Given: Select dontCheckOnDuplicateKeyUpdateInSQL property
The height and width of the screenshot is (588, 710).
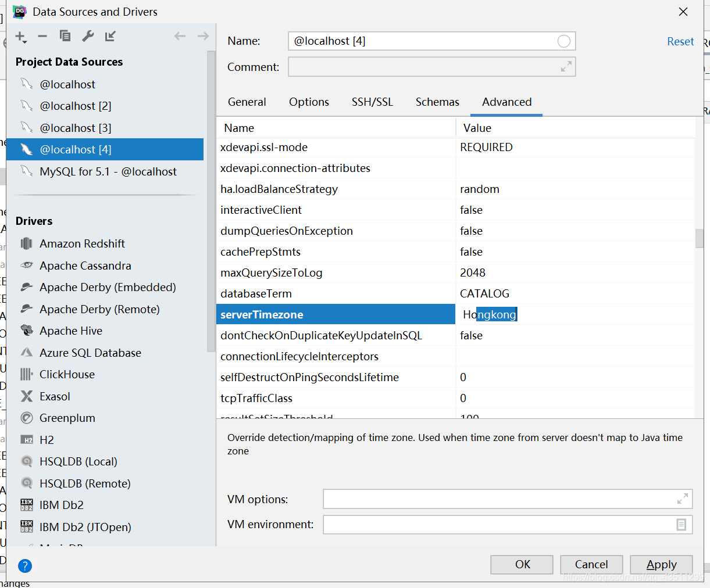Looking at the screenshot, I should tap(455, 335).
